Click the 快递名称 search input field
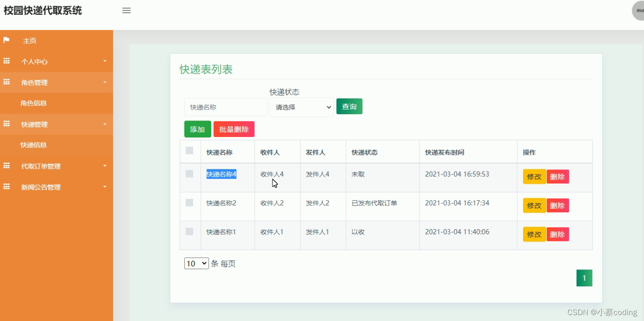The height and width of the screenshot is (321, 644). [x=225, y=107]
